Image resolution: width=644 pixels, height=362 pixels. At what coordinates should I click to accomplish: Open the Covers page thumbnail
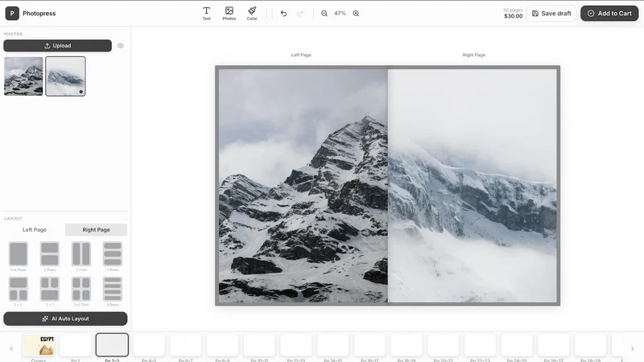39,345
